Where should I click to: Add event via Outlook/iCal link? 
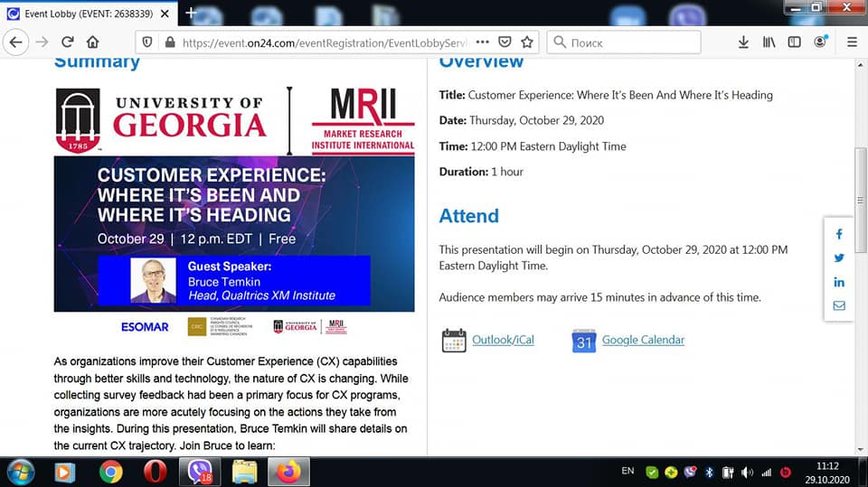503,341
